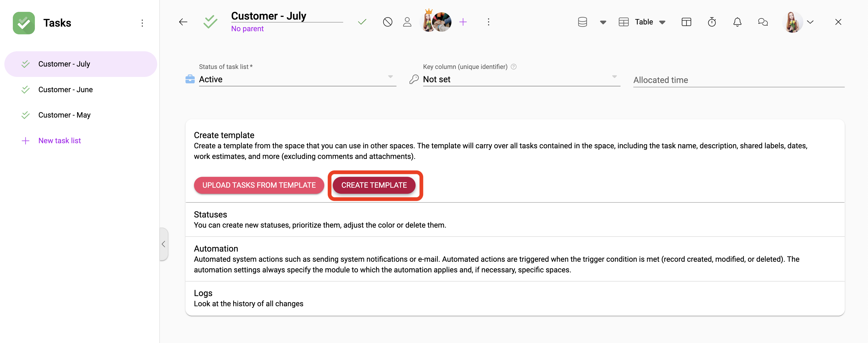
Task: Select the Customer - May task list
Action: 81,115
